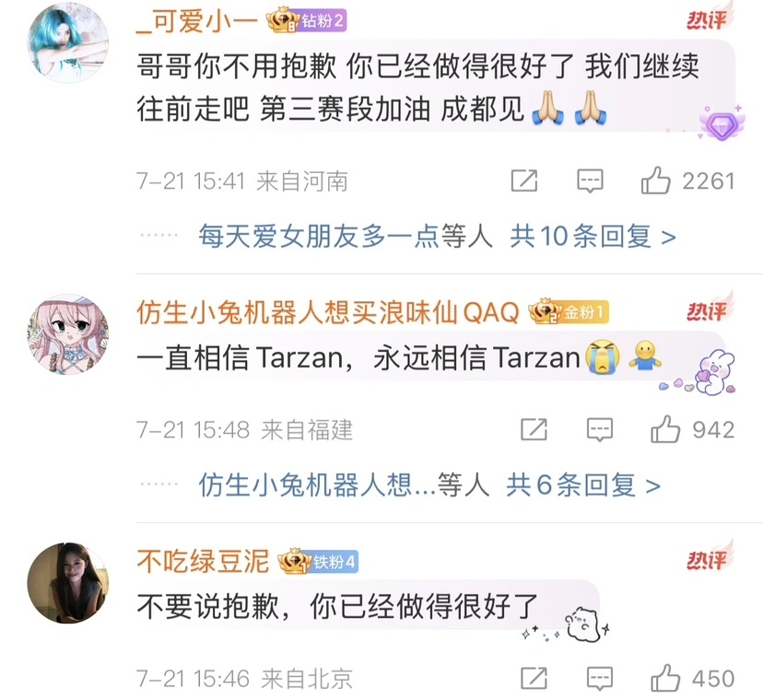View pink anime avatar of 仿生小兔机器人
This screenshot has width=763, height=700.
[x=67, y=334]
